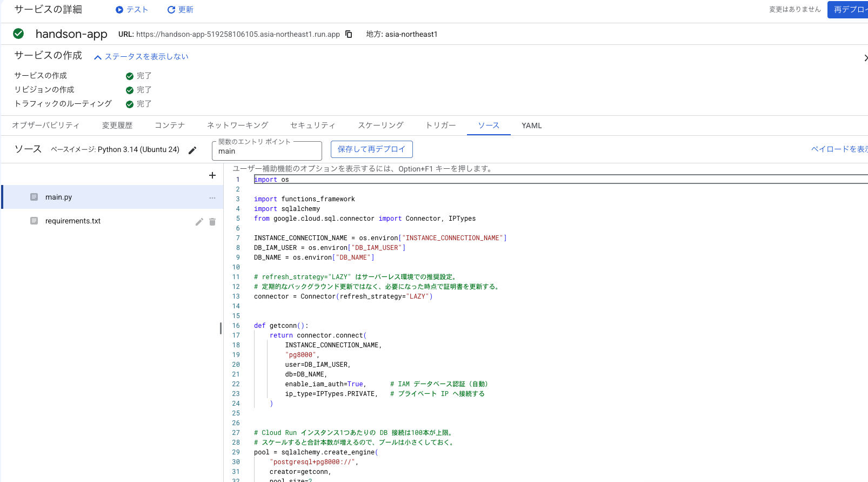Click the function entry point field
868x482 pixels.
click(267, 150)
